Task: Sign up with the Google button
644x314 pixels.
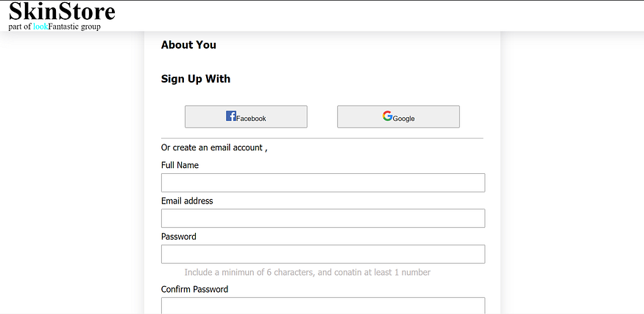Action: (398, 116)
